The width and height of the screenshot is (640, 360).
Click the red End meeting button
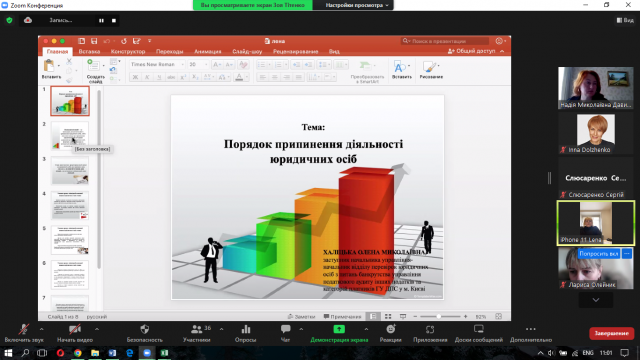click(611, 333)
